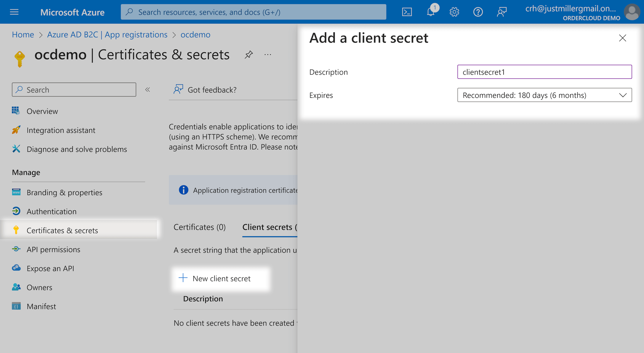Open the more options ellipsis
Image resolution: width=644 pixels, height=353 pixels.
click(268, 55)
